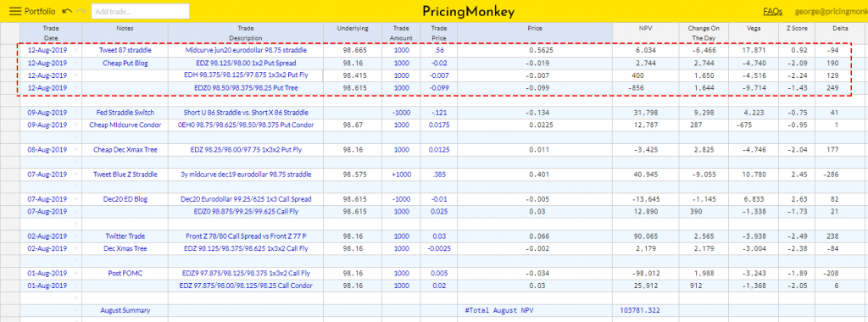
Task: Open the george@pricingmonkey account menu
Action: pyautogui.click(x=831, y=11)
